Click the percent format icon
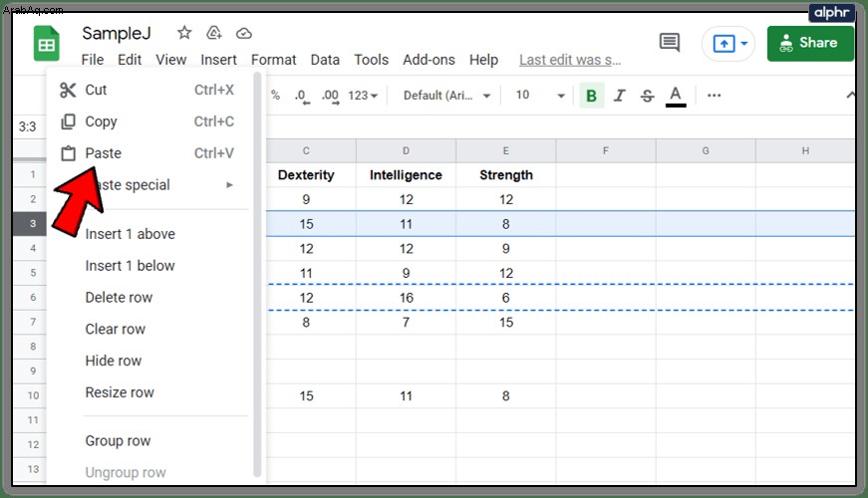The width and height of the screenshot is (868, 498). tap(275, 96)
